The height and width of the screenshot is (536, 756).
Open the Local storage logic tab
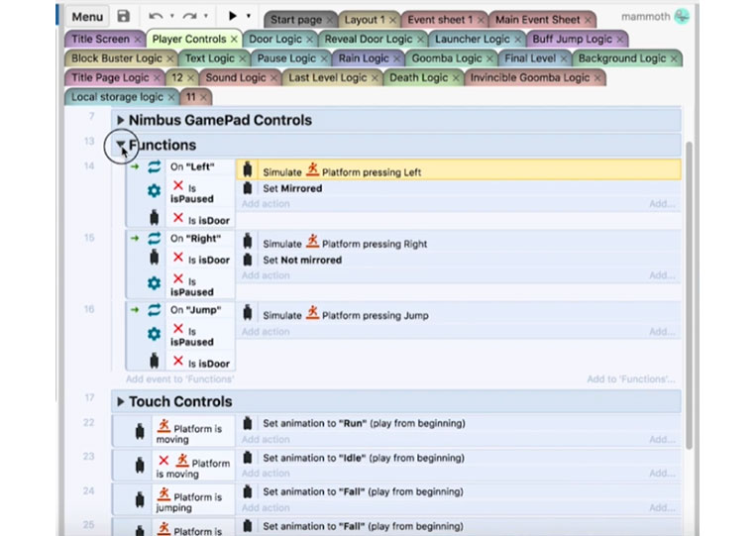(x=117, y=97)
